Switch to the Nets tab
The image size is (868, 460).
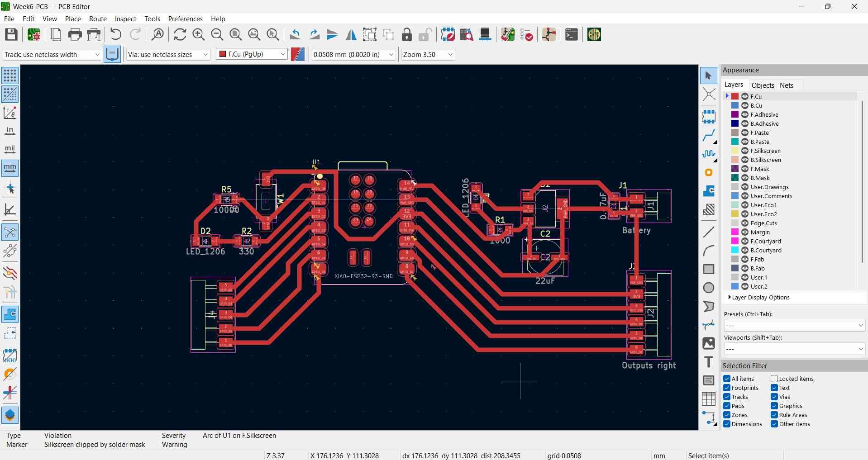click(x=787, y=85)
